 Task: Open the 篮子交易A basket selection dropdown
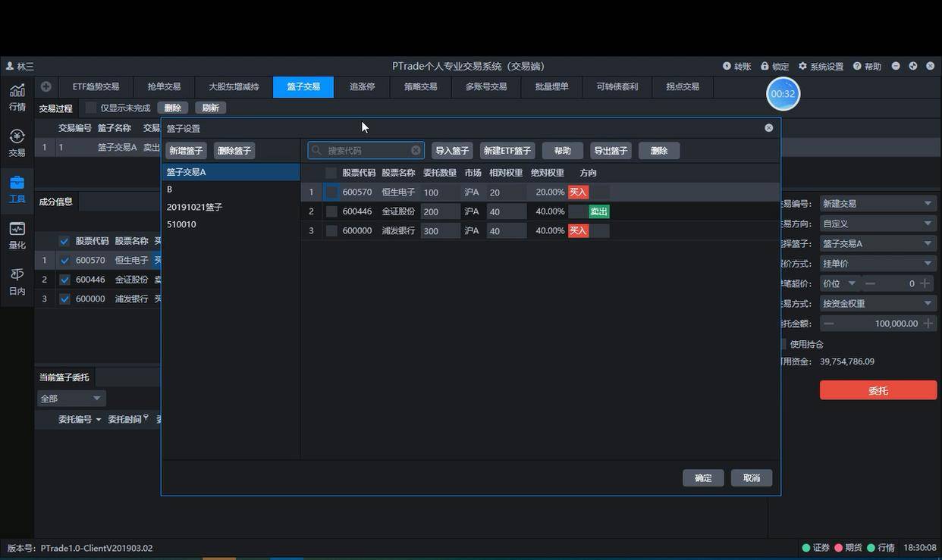point(878,243)
